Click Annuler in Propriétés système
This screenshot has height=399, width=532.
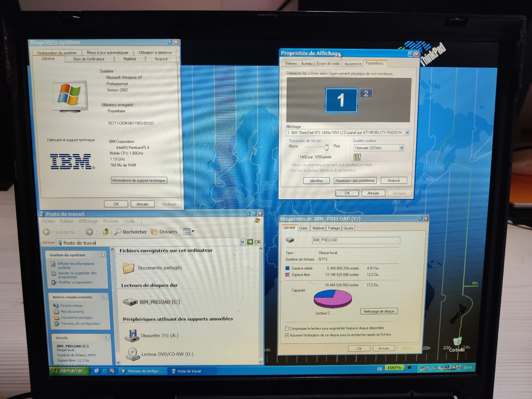click(x=143, y=204)
